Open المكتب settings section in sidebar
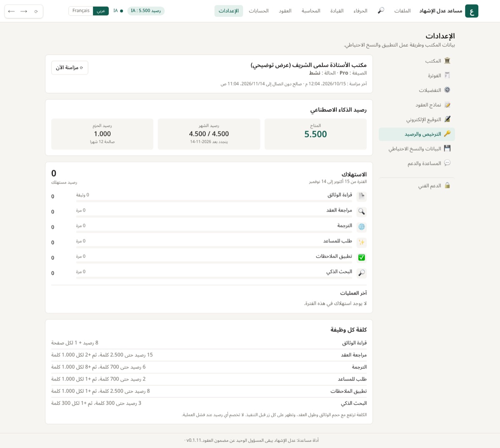The image size is (500, 448). pyautogui.click(x=417, y=61)
